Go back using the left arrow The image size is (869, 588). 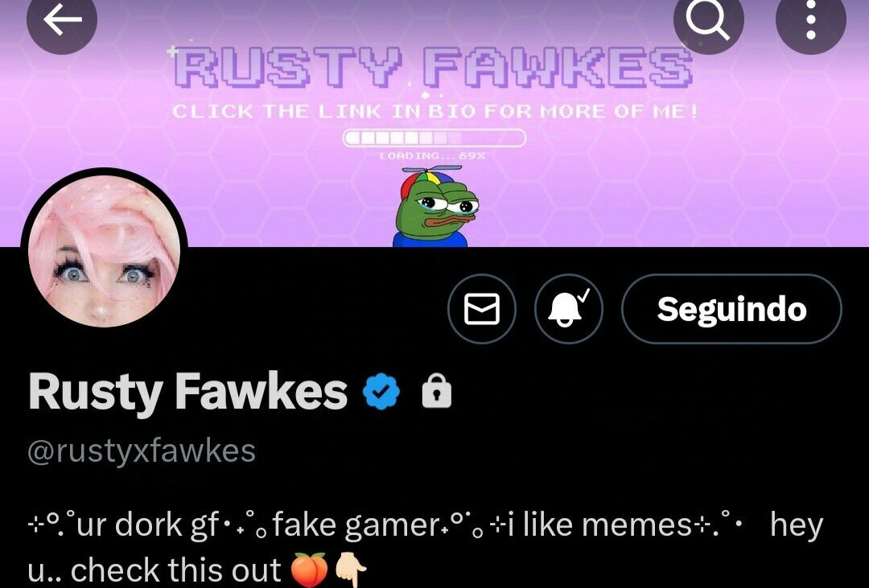point(62,20)
